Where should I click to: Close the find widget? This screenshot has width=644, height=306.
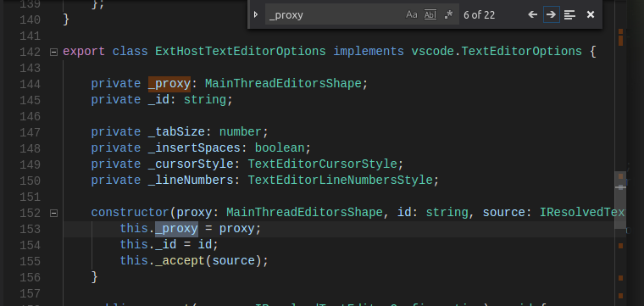[x=591, y=14]
